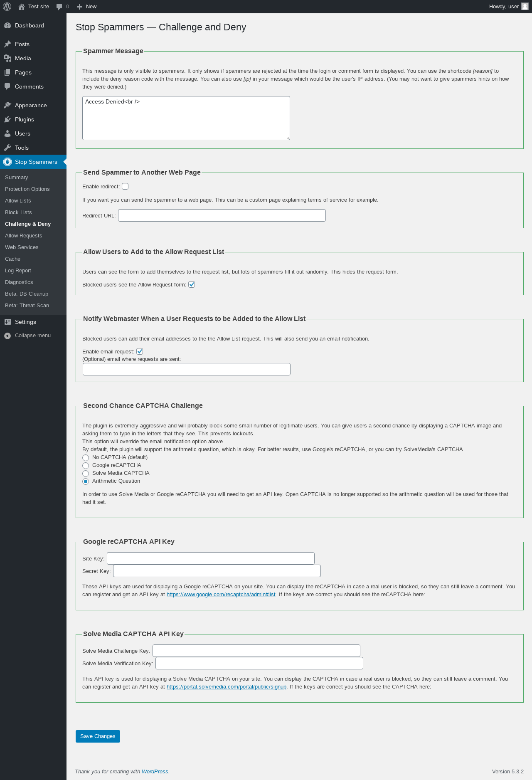Click the Plugins plug icon
The width and height of the screenshot is (532, 780).
(7, 119)
